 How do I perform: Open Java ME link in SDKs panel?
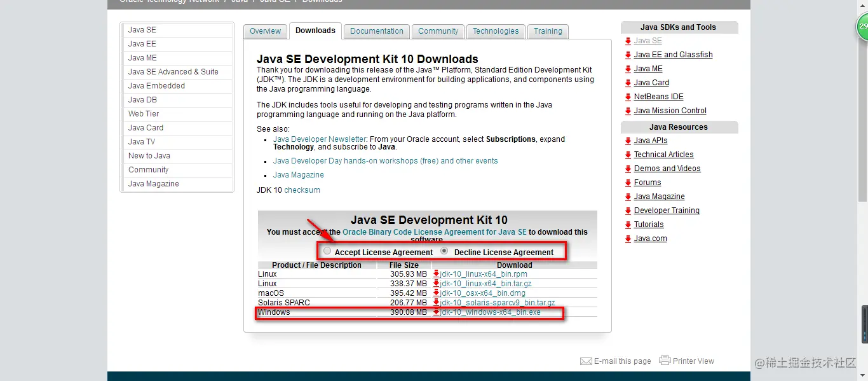[x=648, y=69]
